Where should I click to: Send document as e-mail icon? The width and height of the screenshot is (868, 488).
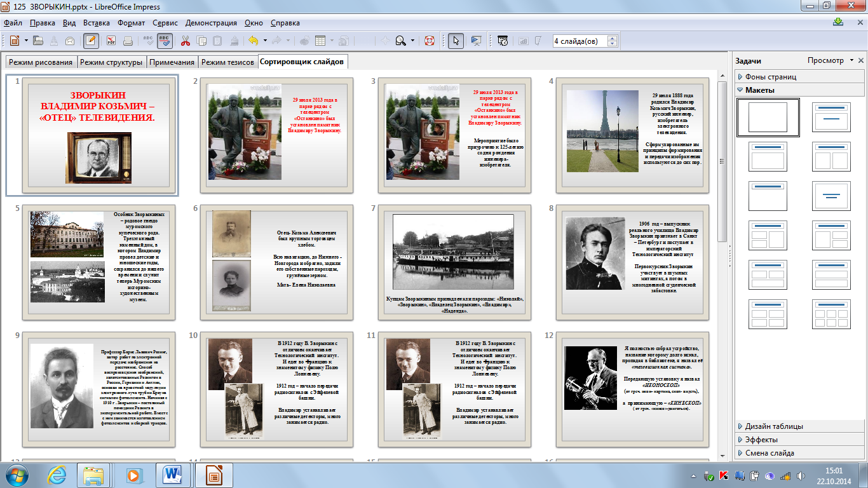[71, 40]
